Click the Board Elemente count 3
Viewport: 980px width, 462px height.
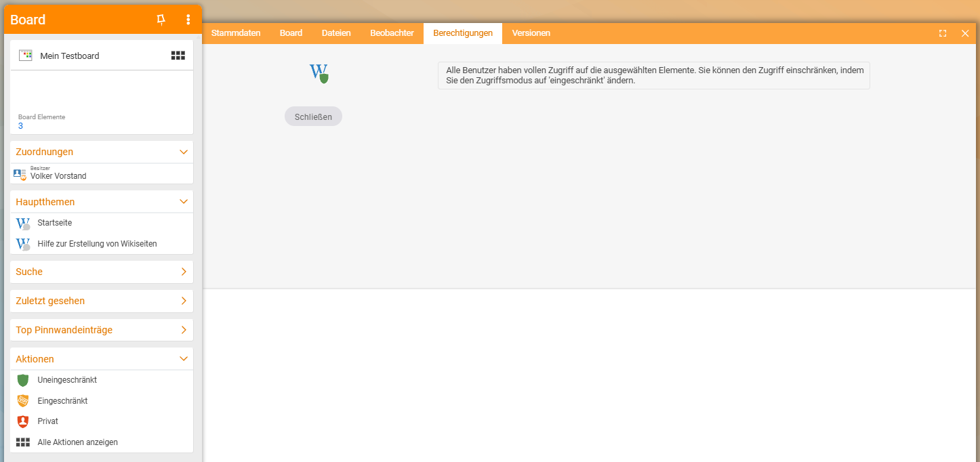(20, 126)
